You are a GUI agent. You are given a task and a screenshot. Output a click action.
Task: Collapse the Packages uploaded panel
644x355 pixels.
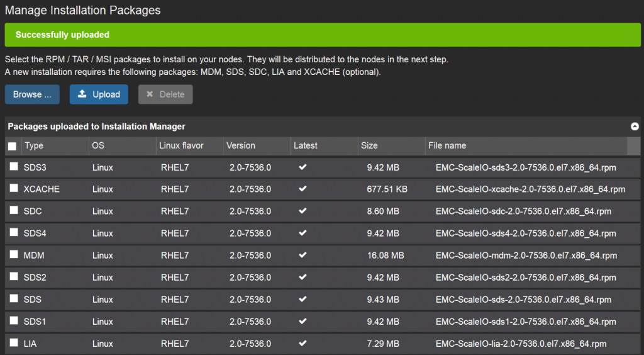(635, 127)
